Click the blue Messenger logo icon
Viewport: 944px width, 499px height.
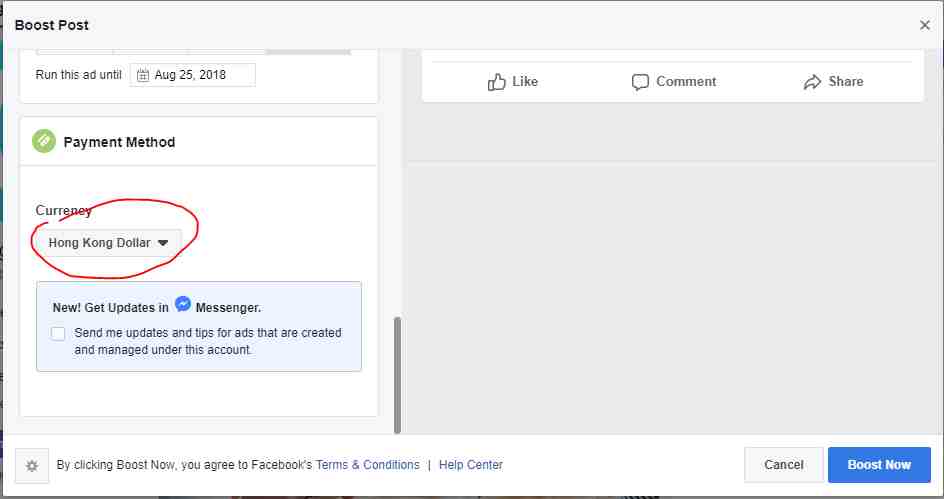click(183, 305)
